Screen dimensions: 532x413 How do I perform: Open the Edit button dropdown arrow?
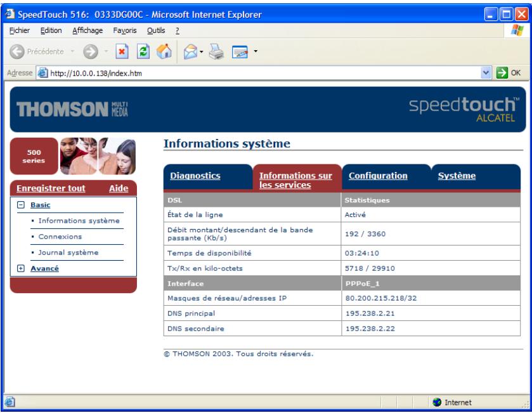tap(256, 51)
